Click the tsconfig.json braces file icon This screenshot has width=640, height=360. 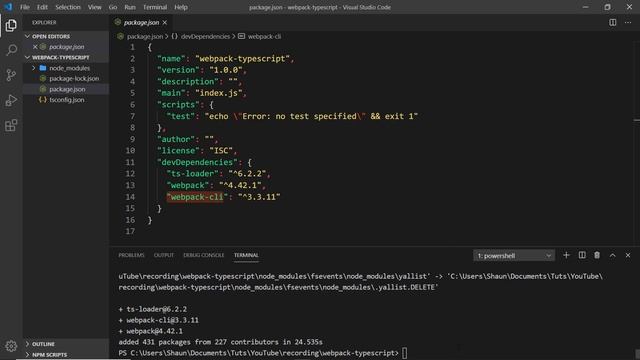(42, 100)
